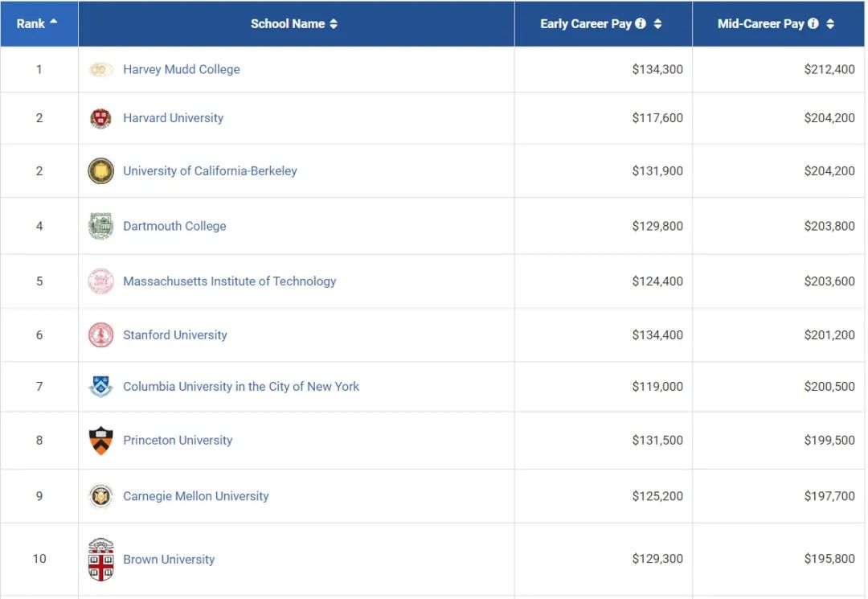Select Harvard early career pay $117,600

pos(657,118)
